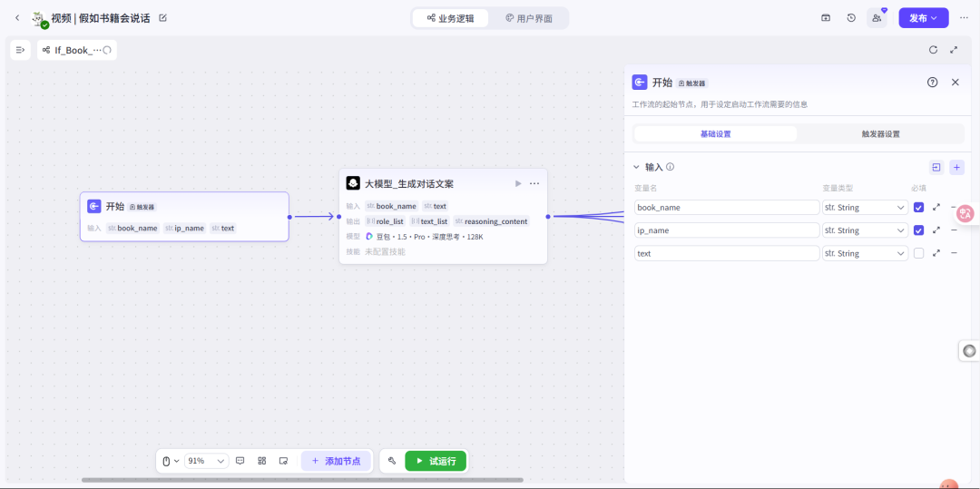
Task: Click the ip_name variable name field
Action: (x=727, y=230)
